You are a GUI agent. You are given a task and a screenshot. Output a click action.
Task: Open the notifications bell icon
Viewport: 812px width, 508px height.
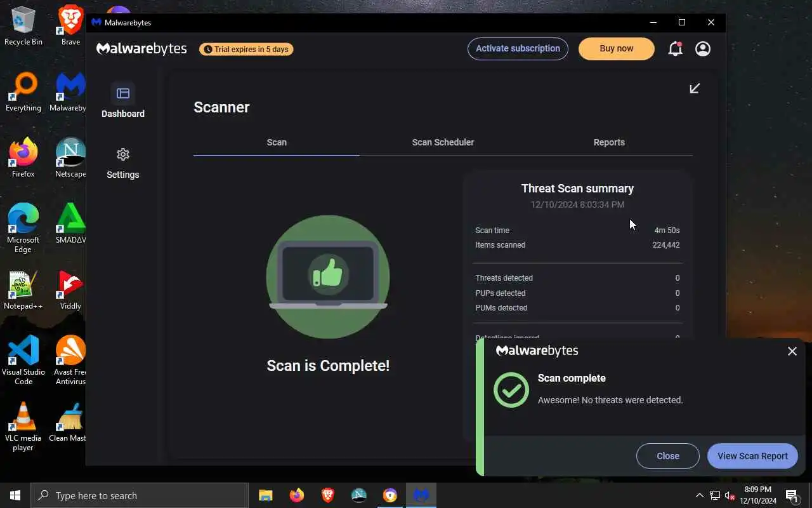coord(675,49)
